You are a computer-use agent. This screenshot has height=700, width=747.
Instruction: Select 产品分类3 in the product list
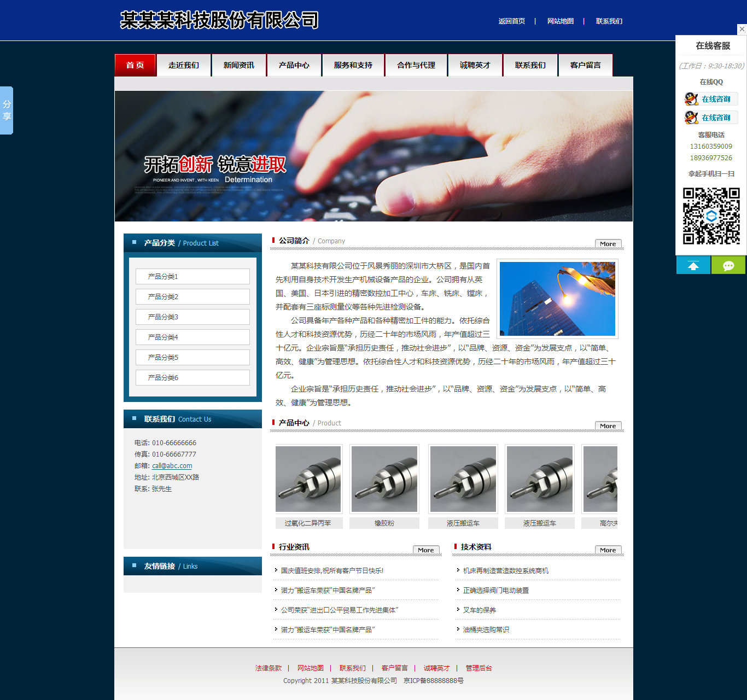[x=192, y=317]
